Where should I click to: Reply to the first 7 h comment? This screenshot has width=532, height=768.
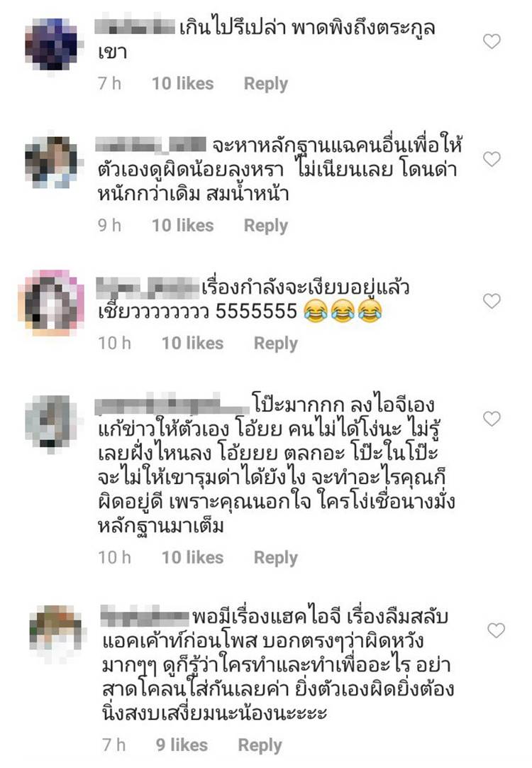coord(266,84)
